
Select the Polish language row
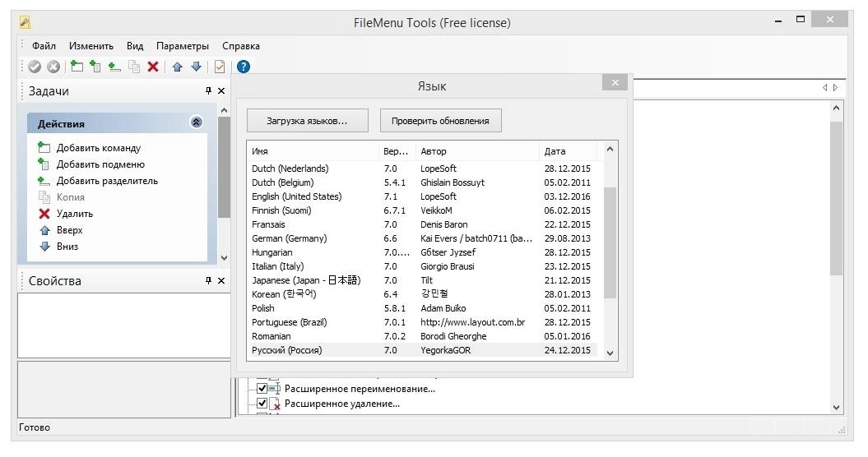click(x=425, y=308)
